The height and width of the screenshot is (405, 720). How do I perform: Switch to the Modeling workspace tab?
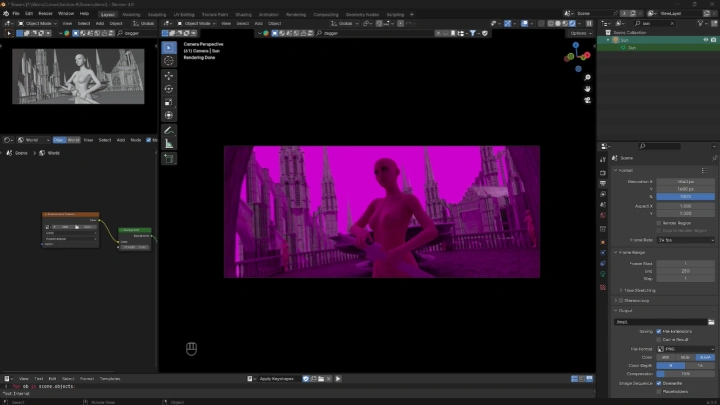(131, 15)
